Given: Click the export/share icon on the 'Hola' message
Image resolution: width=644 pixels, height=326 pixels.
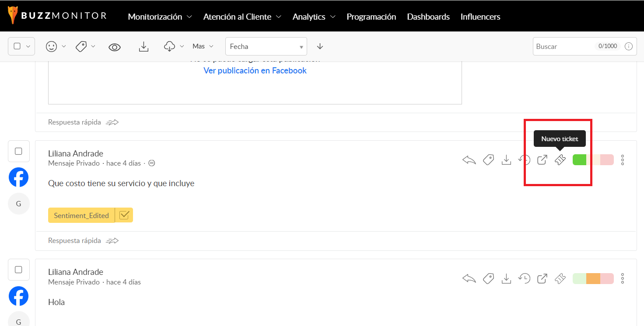Looking at the screenshot, I should (x=542, y=278).
